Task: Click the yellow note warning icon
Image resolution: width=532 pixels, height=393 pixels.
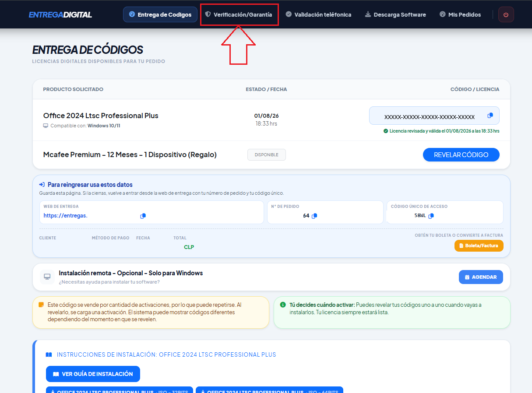Action: click(x=41, y=305)
